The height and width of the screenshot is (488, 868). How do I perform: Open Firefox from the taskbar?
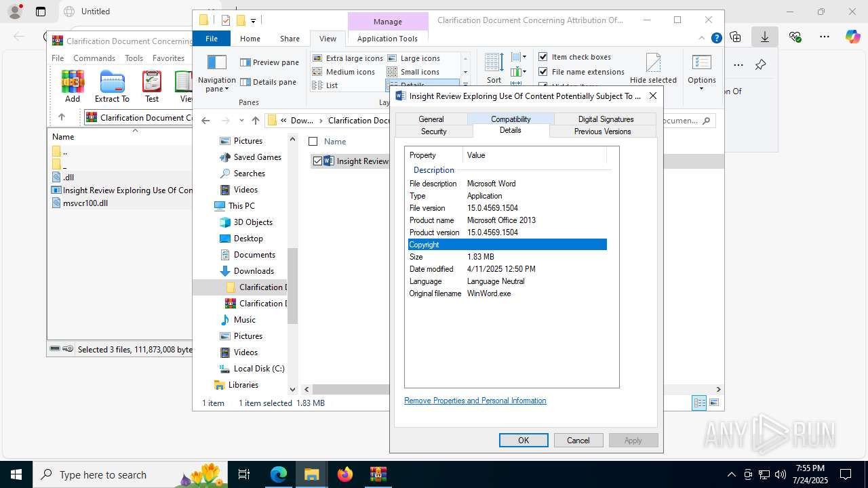click(345, 474)
